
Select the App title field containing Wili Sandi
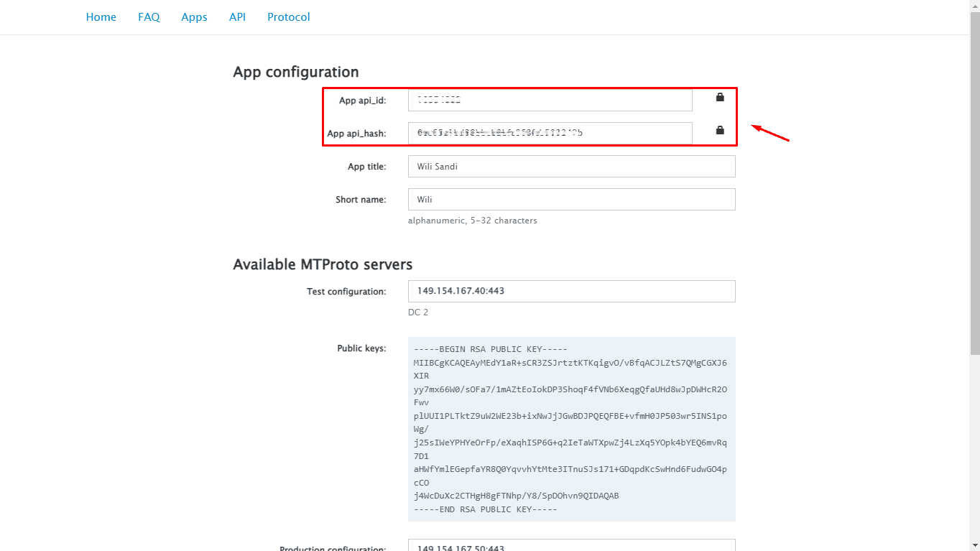[571, 166]
